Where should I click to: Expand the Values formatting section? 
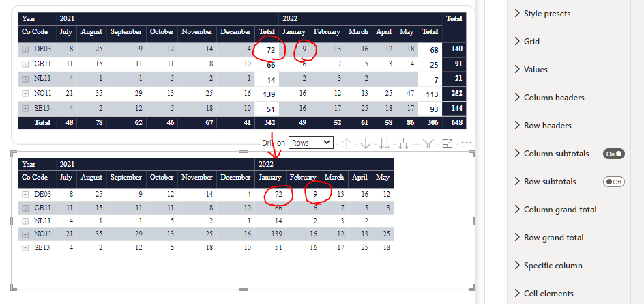pos(568,70)
